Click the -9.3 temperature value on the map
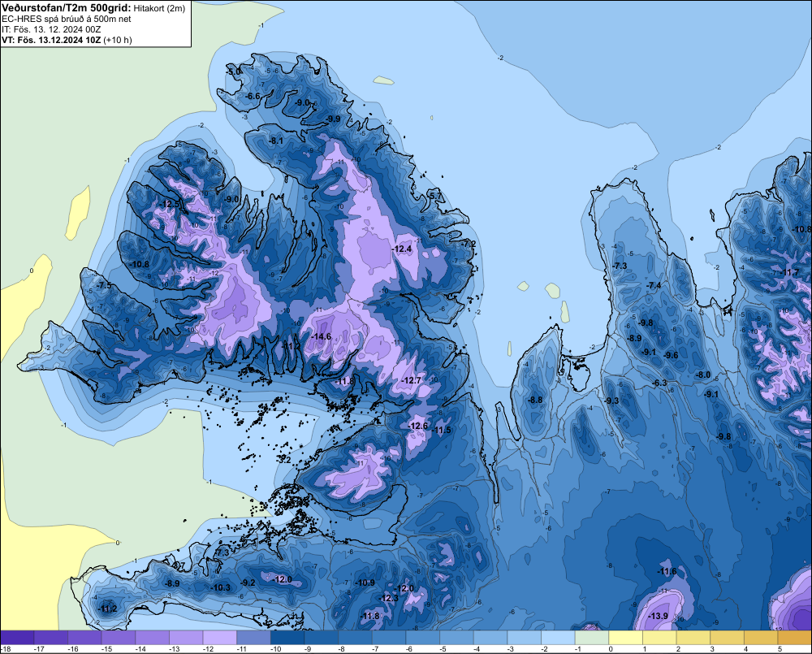Viewport: 812px width, 654px height. coord(611,400)
